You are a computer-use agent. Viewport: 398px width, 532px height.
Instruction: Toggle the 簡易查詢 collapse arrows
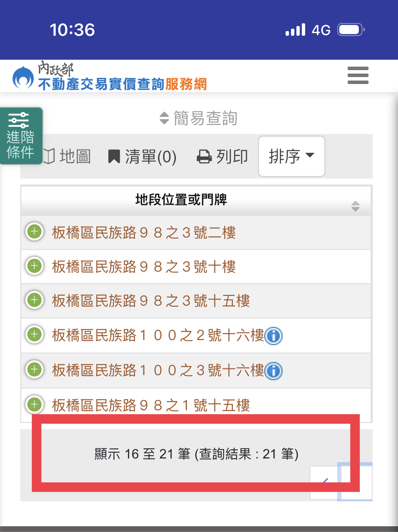pyautogui.click(x=164, y=118)
